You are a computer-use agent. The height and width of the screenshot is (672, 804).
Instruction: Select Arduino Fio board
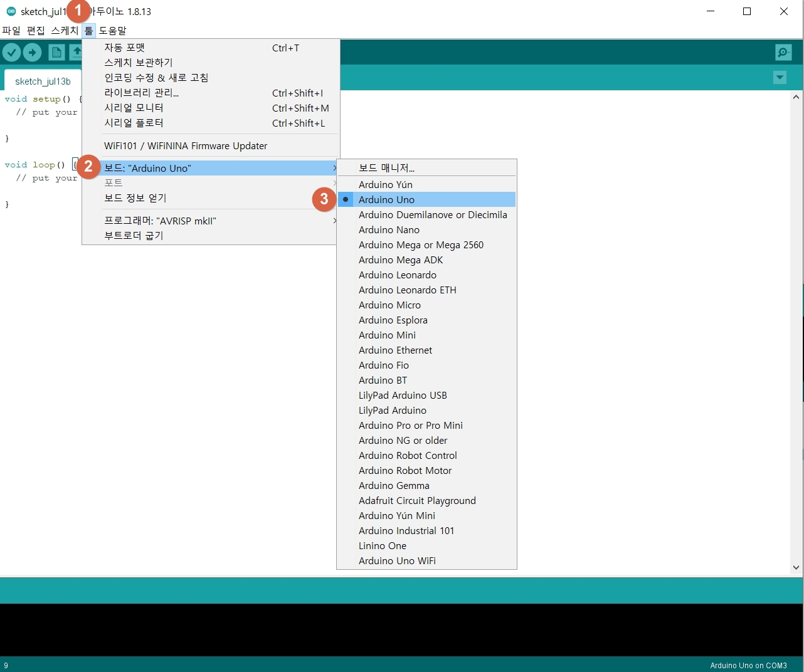point(426,365)
